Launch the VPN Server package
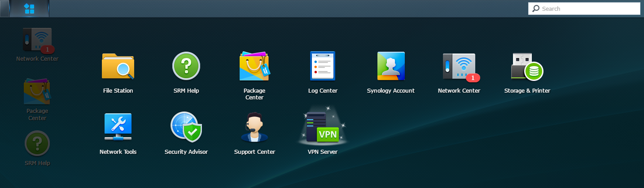Image resolution: width=644 pixels, height=188 pixels. click(x=323, y=127)
